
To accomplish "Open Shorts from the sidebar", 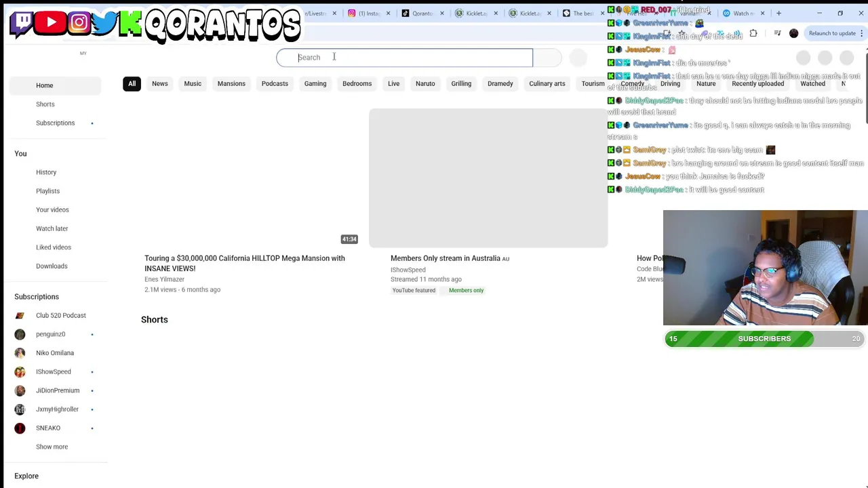I will [x=56, y=104].
